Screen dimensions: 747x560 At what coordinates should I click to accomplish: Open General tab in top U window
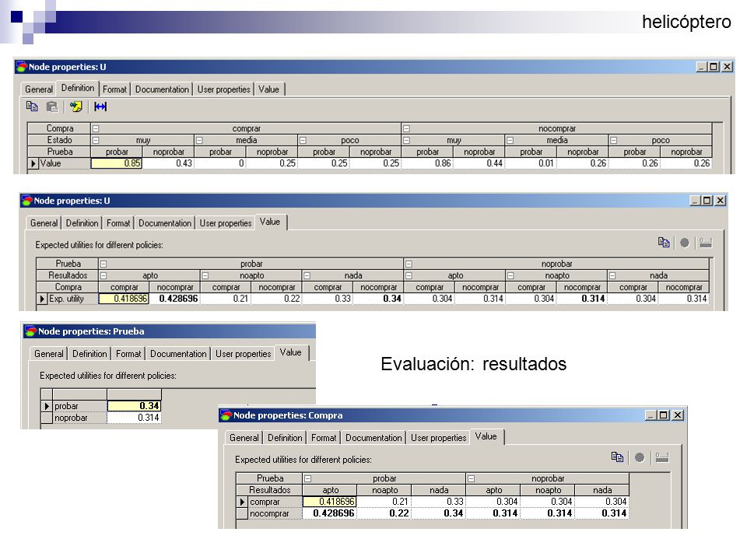click(39, 89)
